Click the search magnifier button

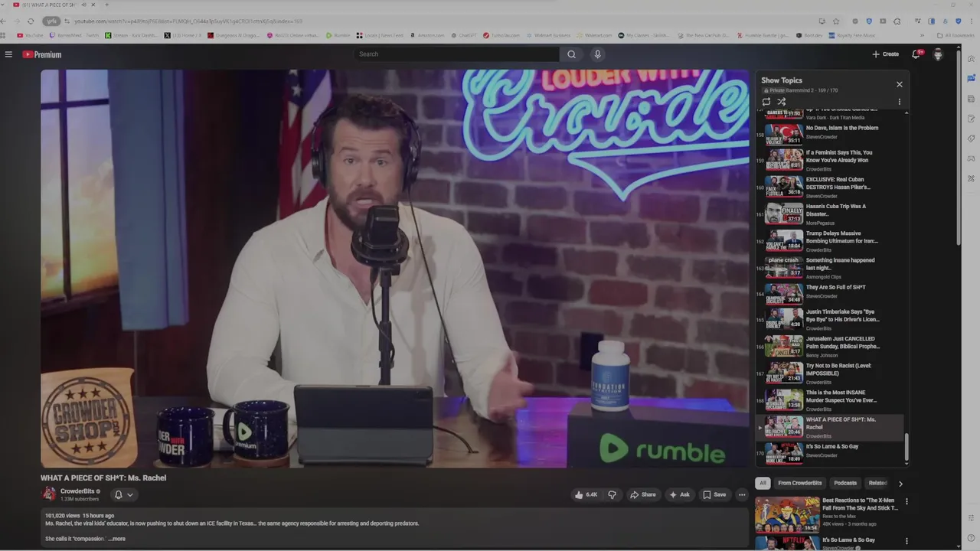[x=571, y=54]
